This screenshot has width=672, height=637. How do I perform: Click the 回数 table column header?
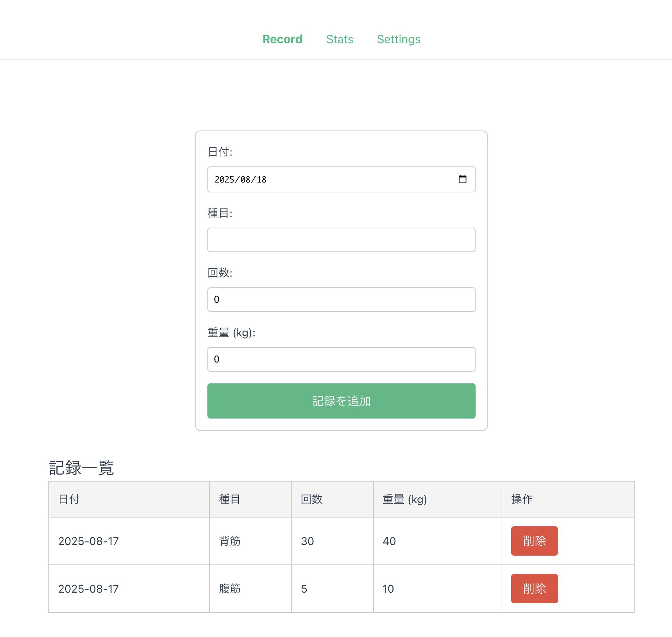point(311,499)
